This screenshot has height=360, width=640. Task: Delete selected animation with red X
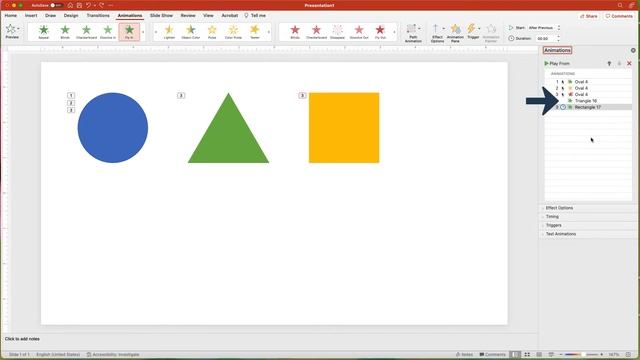point(629,64)
